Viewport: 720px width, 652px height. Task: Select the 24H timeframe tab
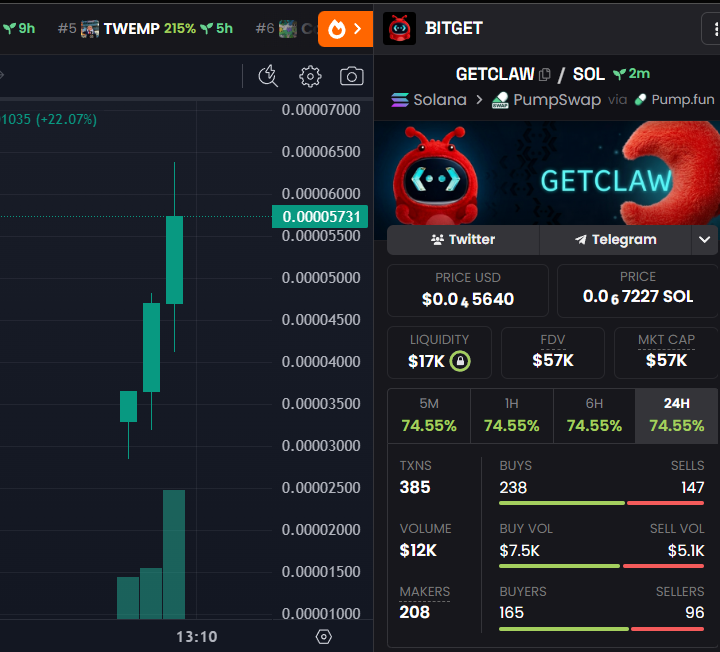(676, 416)
